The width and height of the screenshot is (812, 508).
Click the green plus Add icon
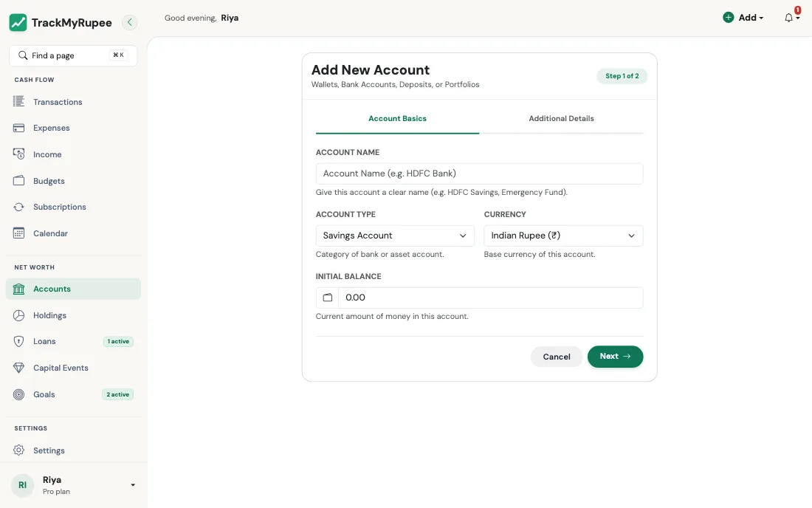click(728, 18)
